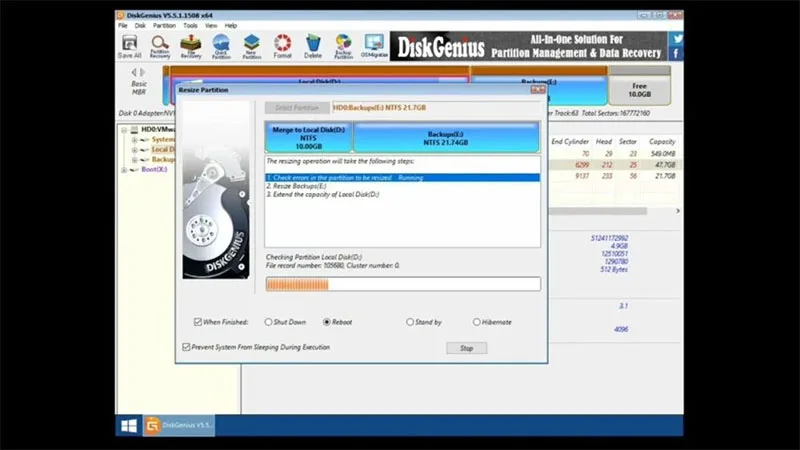Go to previous disk arrow
Screen dimensions: 800x450
pyautogui.click(x=134, y=72)
